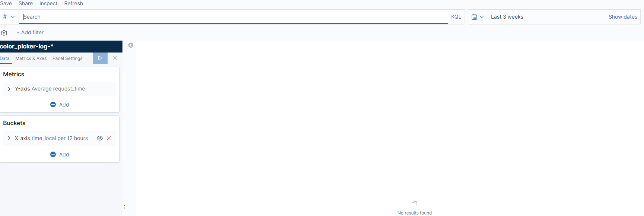Open the three-dot resize handle
The width and height of the screenshot is (644, 216).
pos(125,207)
